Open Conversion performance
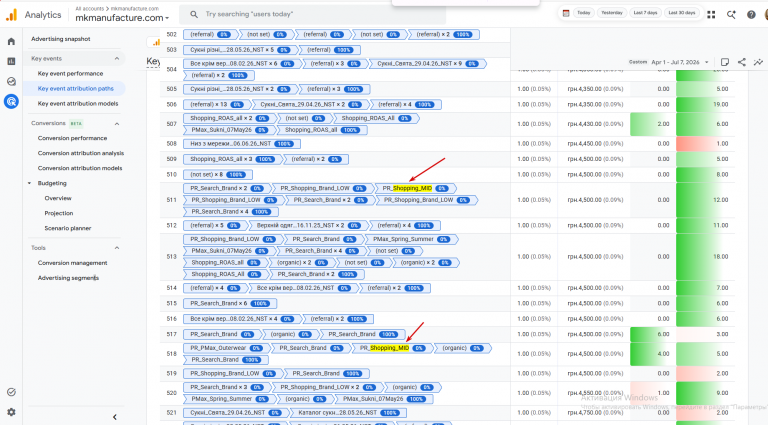The width and height of the screenshot is (768, 425). click(72, 139)
